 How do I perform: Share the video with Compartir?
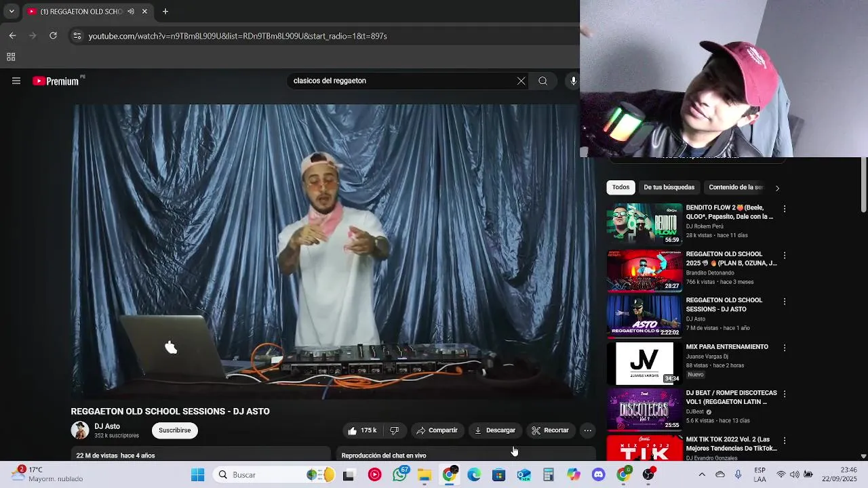coord(437,430)
